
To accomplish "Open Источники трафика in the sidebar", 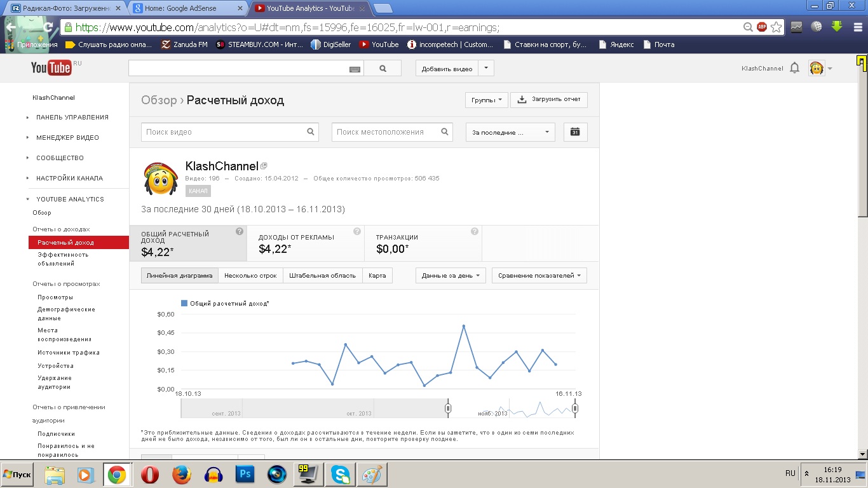I will click(x=69, y=353).
